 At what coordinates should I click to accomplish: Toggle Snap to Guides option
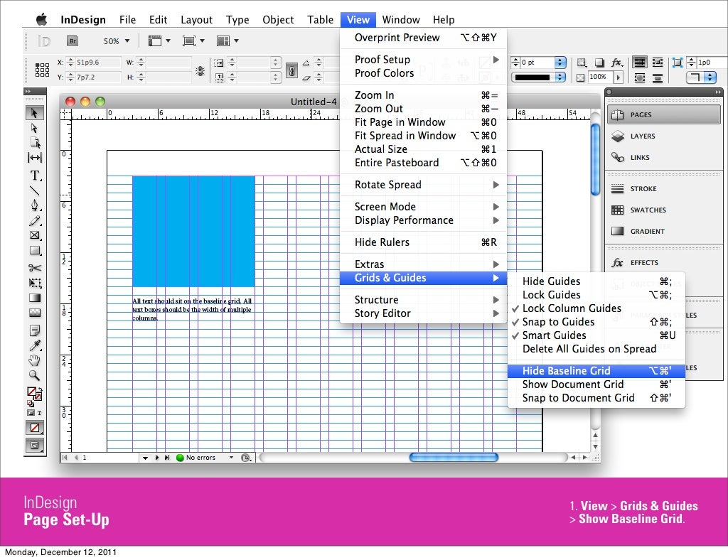tap(596, 321)
